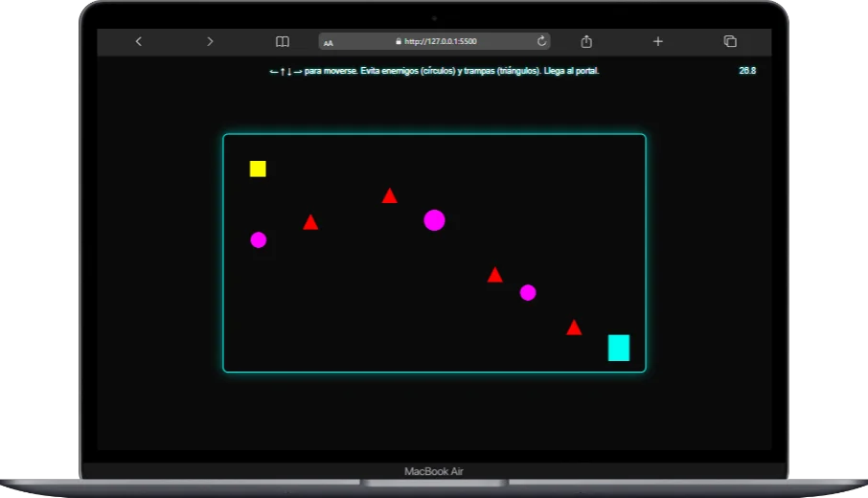Open the bookmarks book icon
This screenshot has height=498, width=868.
(x=283, y=41)
